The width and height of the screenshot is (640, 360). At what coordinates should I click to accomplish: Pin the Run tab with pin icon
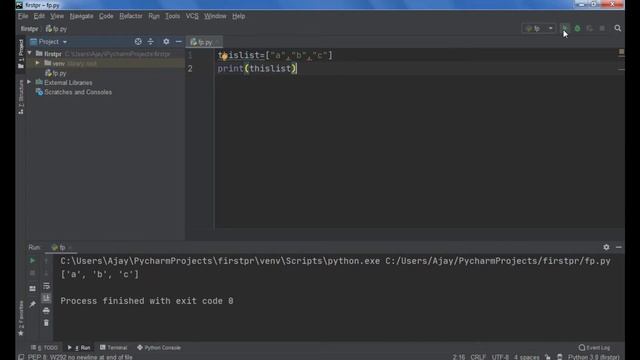32,304
